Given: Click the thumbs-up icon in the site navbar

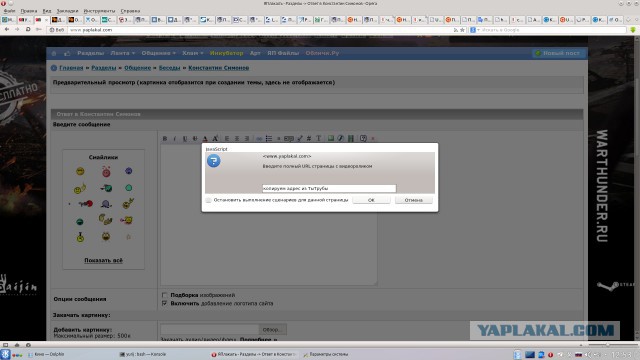Looking at the screenshot, I should click(67, 53).
